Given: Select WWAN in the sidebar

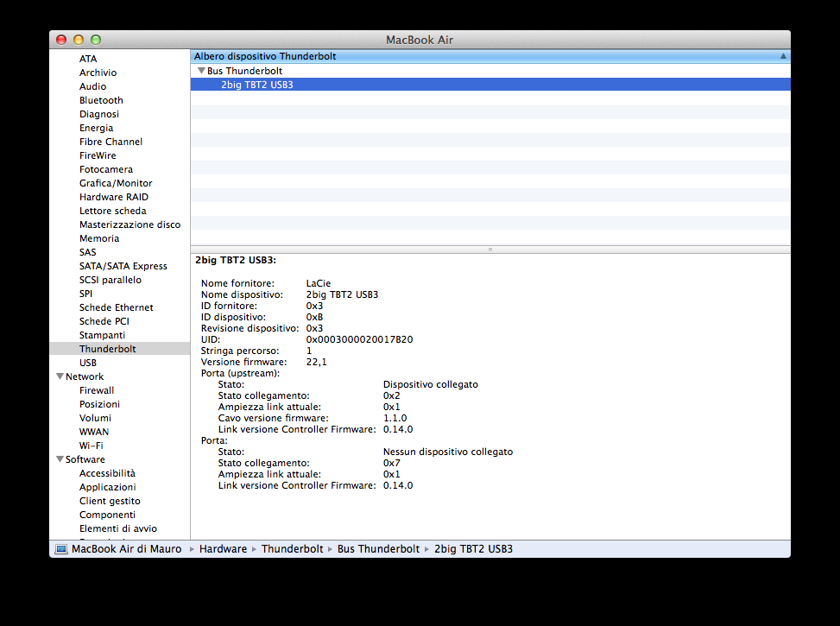Looking at the screenshot, I should (94, 432).
